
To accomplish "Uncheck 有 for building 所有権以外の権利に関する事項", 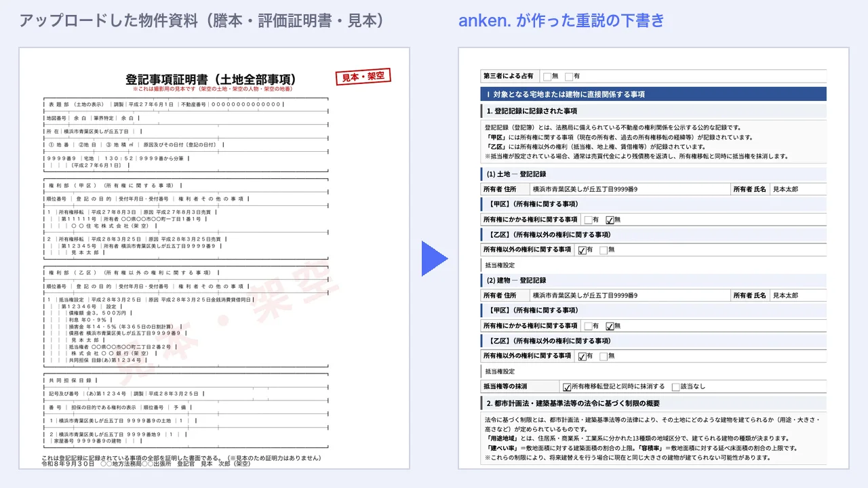I will (x=582, y=356).
